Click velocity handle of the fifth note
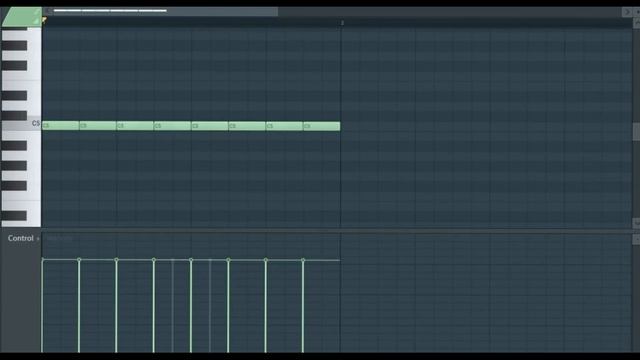 coord(191,260)
